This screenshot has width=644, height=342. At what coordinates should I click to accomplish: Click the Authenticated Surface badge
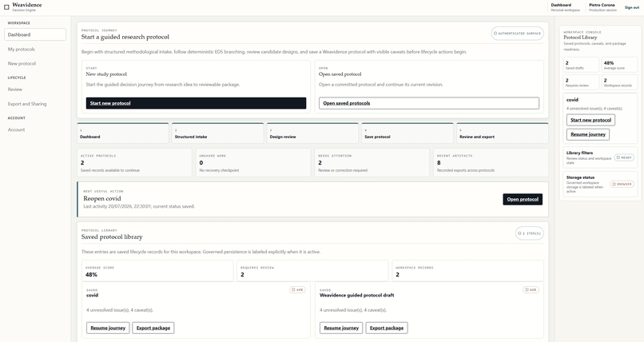(x=518, y=34)
